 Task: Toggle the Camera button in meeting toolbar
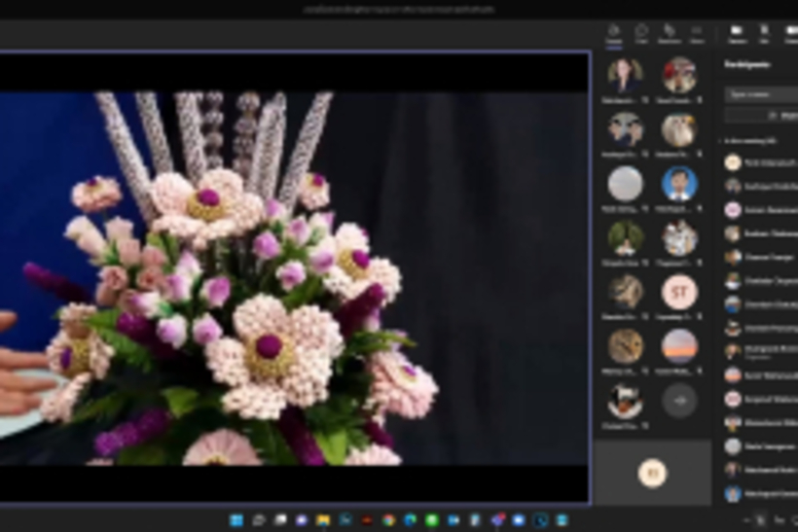(737, 34)
